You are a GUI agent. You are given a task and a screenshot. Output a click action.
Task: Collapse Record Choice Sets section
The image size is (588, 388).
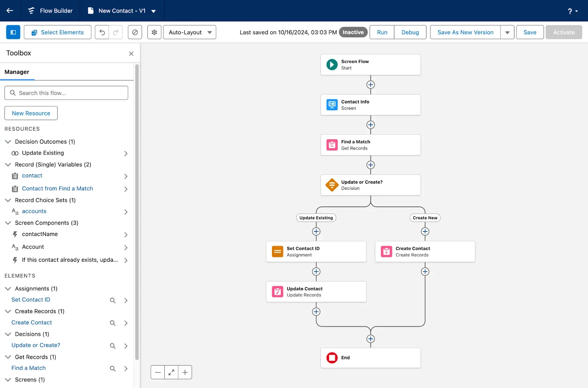(8, 200)
